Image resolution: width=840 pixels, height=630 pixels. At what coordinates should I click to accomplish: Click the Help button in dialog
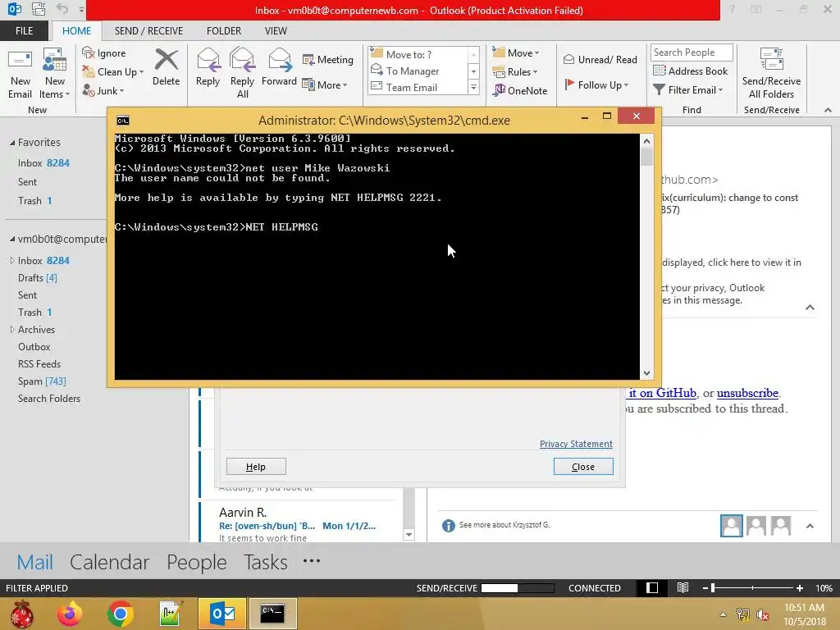pos(256,467)
